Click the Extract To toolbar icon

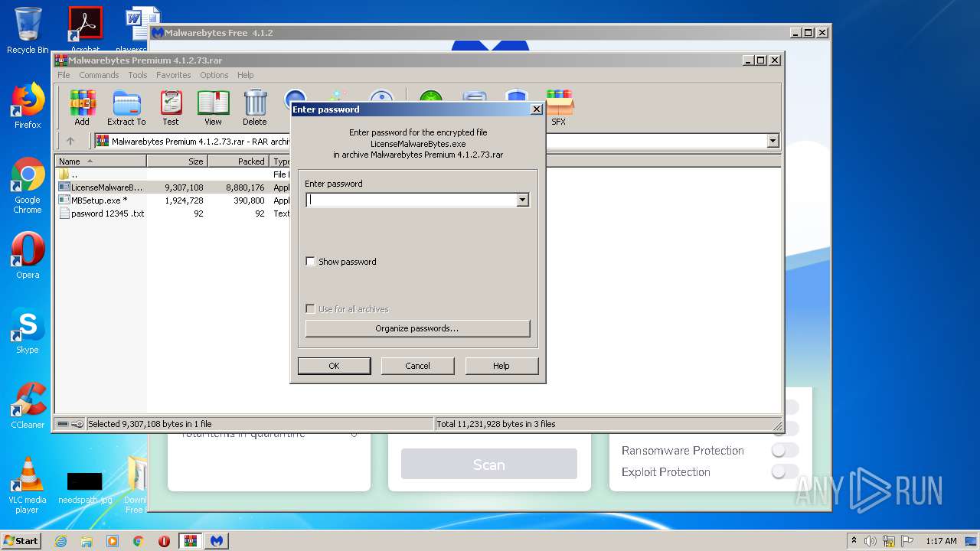point(126,107)
